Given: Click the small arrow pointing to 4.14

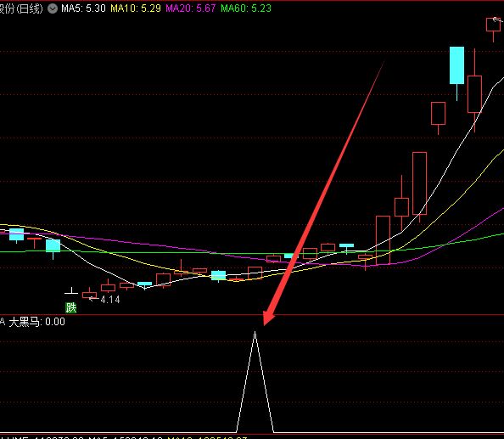Looking at the screenshot, I should point(93,299).
